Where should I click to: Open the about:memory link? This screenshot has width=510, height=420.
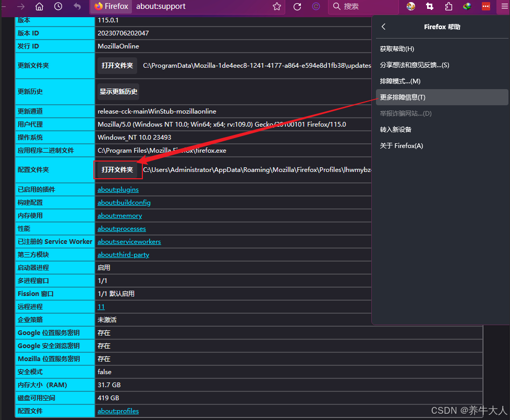[120, 216]
